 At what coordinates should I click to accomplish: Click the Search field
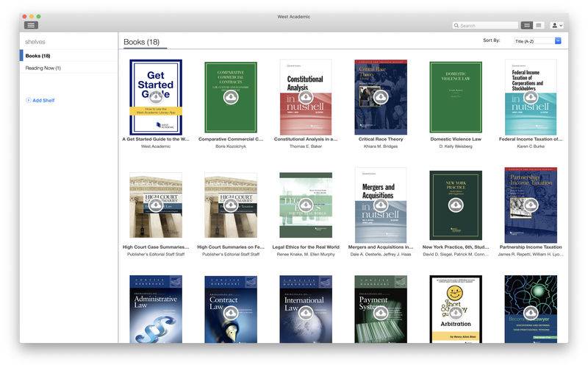tap(485, 26)
